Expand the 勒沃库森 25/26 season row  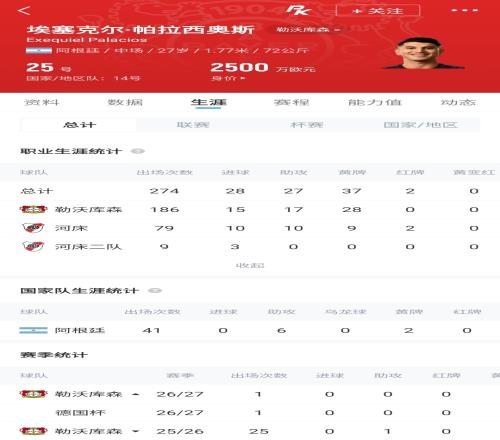coord(135,431)
